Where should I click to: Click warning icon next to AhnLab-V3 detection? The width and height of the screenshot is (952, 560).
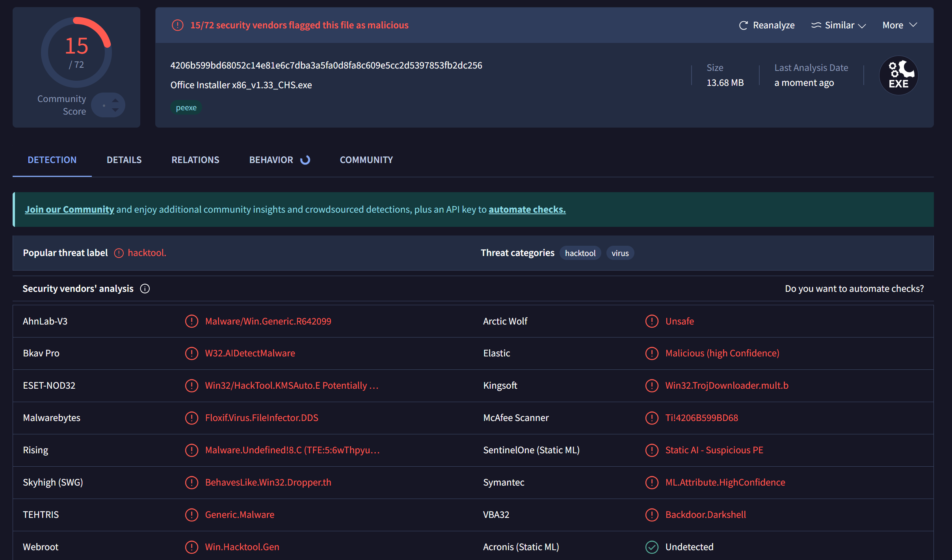(x=192, y=321)
